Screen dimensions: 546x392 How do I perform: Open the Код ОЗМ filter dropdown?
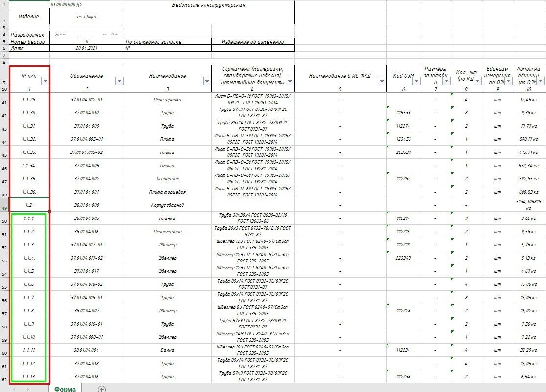click(416, 82)
